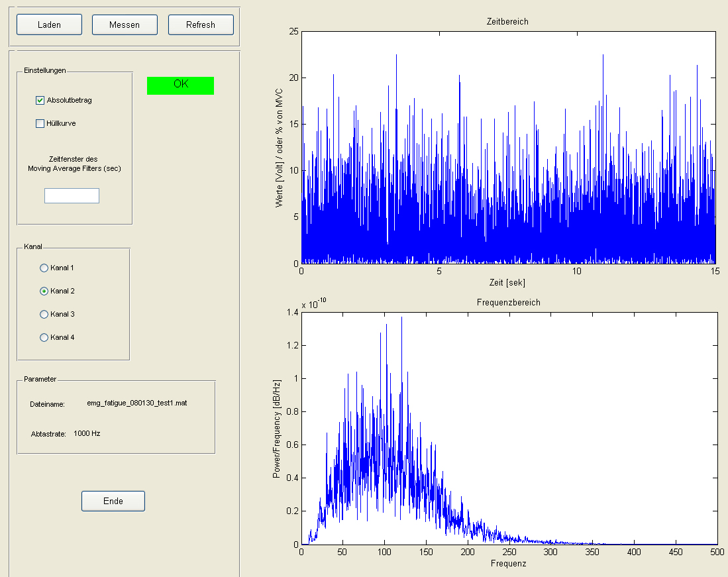Click the x 10^-10 exponent label

314,303
